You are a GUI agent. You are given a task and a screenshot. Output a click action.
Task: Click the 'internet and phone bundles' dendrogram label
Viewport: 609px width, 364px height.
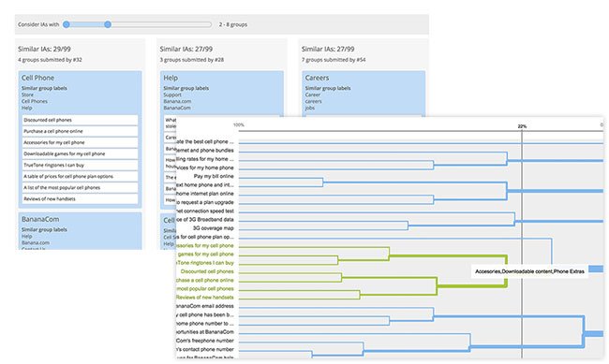(x=205, y=150)
